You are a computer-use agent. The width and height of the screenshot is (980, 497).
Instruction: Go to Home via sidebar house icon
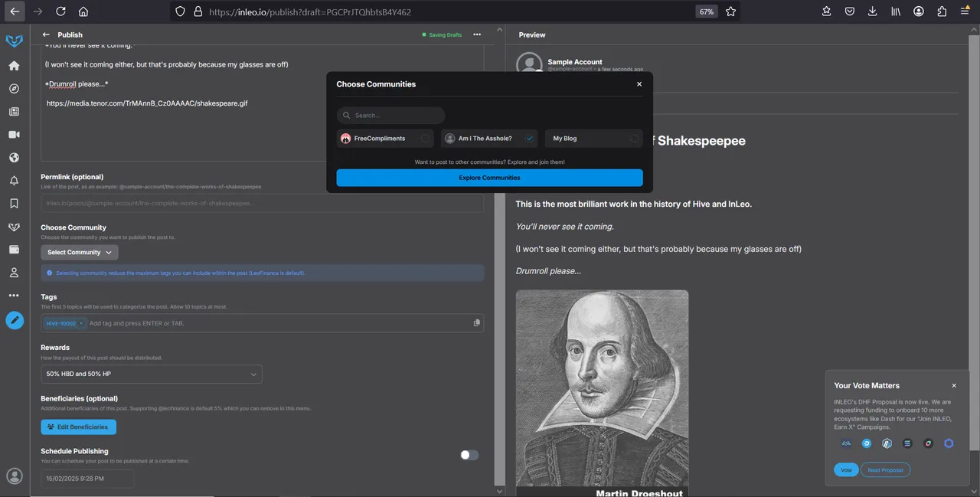[14, 66]
